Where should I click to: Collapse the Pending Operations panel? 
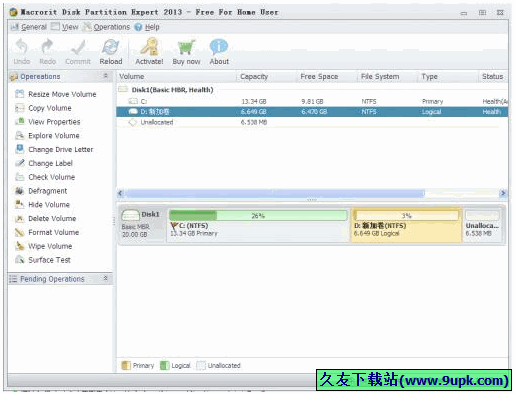point(106,278)
